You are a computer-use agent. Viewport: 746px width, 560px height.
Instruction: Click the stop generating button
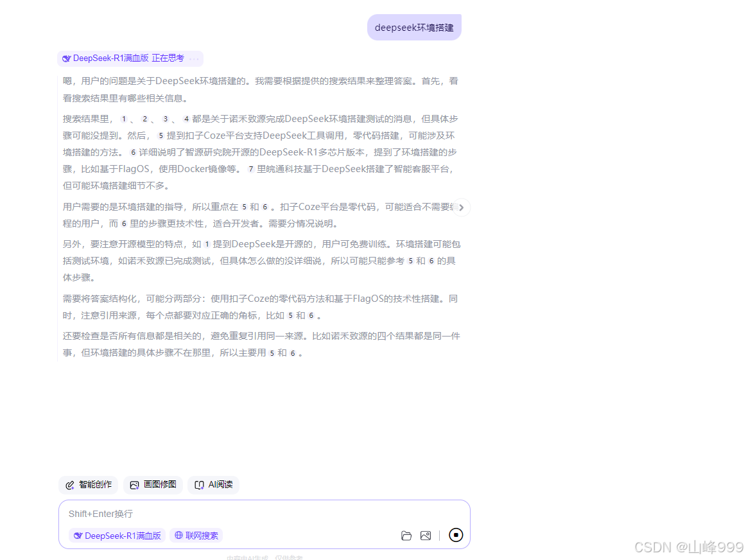[x=455, y=535]
